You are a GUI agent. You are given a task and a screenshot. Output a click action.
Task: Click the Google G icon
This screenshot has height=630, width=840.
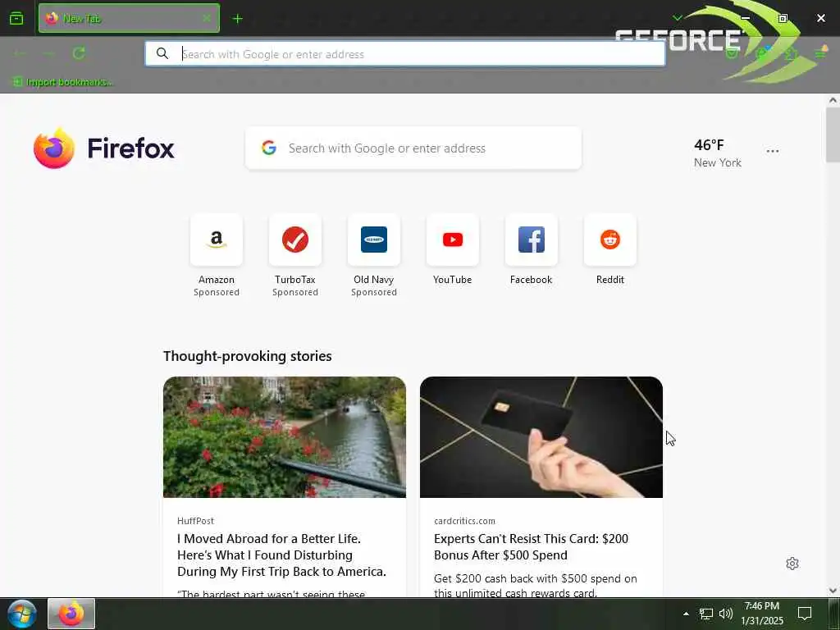269,148
